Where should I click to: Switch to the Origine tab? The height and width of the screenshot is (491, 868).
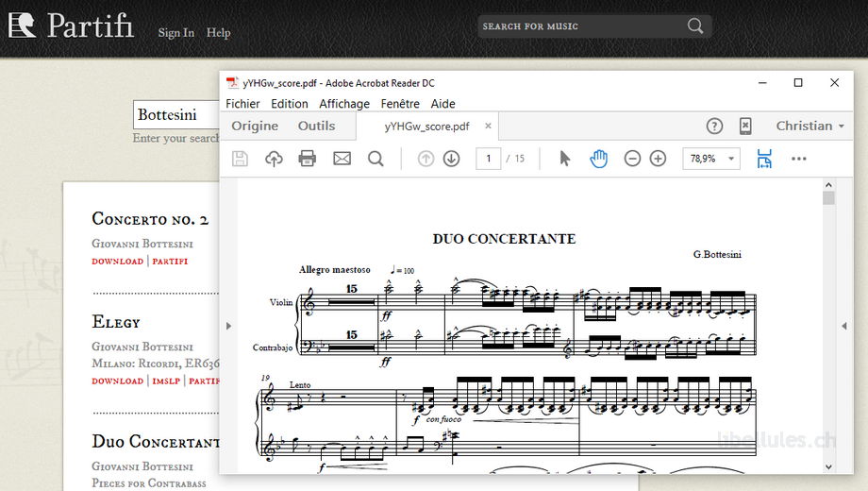255,126
